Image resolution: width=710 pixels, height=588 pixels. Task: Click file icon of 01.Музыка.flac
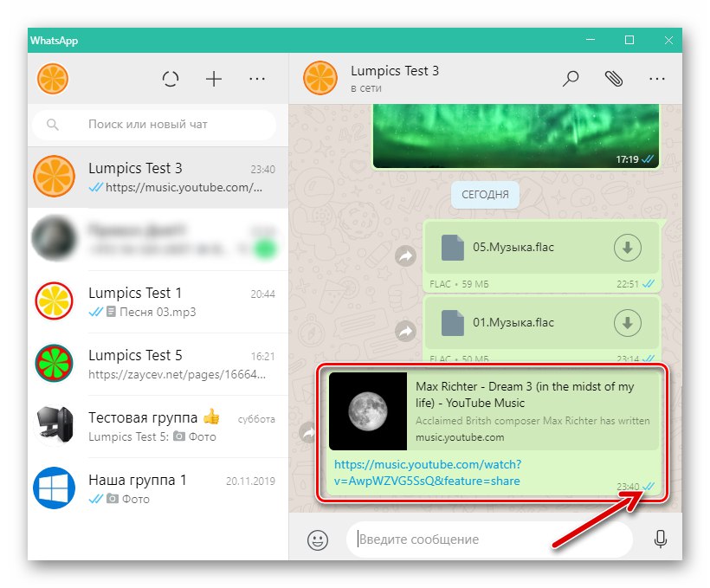coord(452,323)
